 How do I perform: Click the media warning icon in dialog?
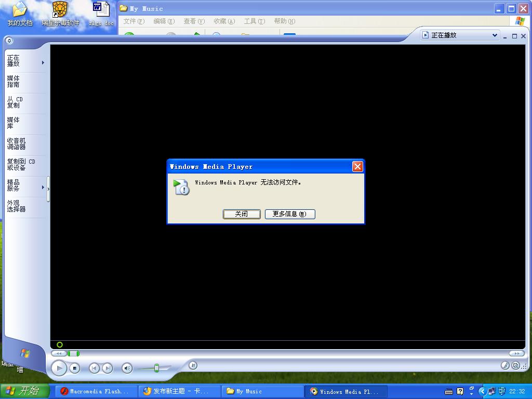click(181, 187)
